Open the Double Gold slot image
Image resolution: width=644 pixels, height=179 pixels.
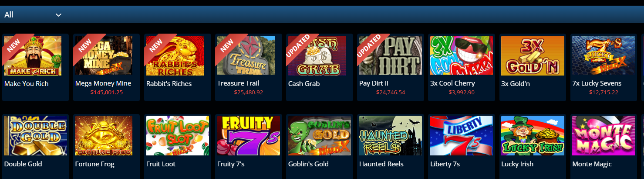[33, 136]
